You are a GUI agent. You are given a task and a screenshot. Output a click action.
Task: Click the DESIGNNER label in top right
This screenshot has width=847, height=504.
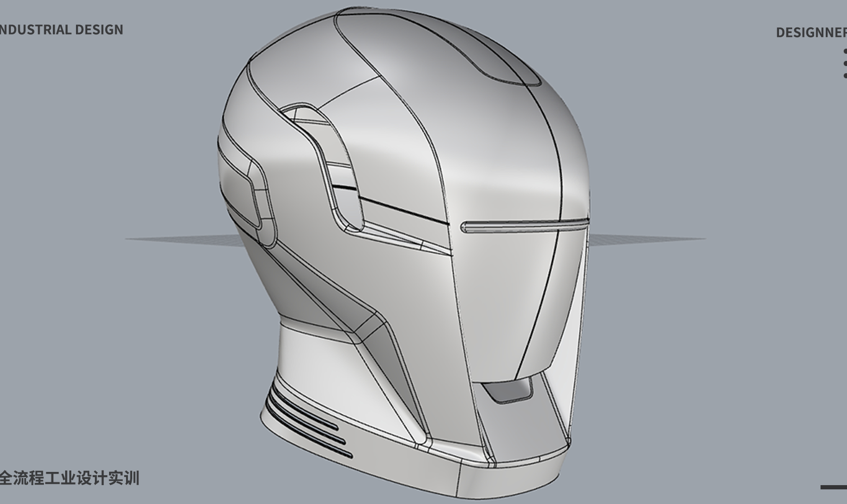click(811, 33)
